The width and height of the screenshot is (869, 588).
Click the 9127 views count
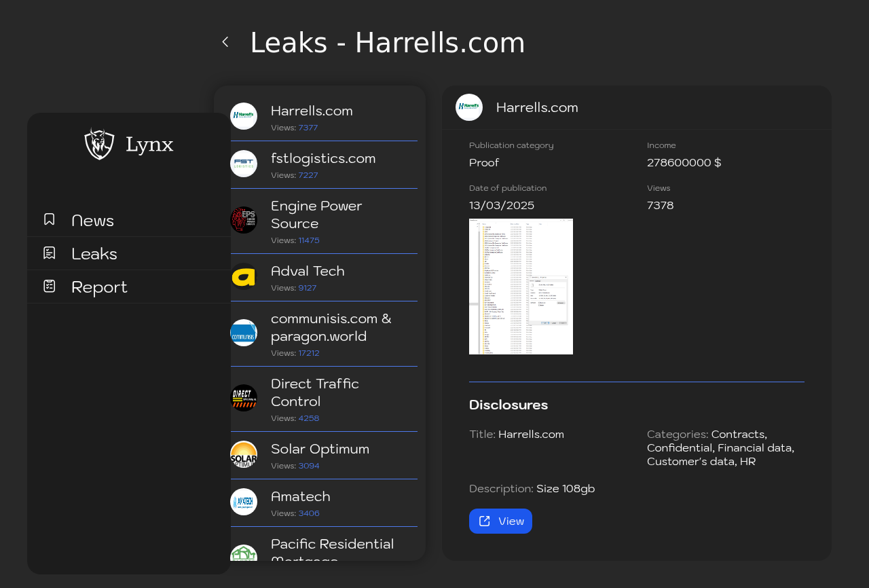click(x=308, y=288)
